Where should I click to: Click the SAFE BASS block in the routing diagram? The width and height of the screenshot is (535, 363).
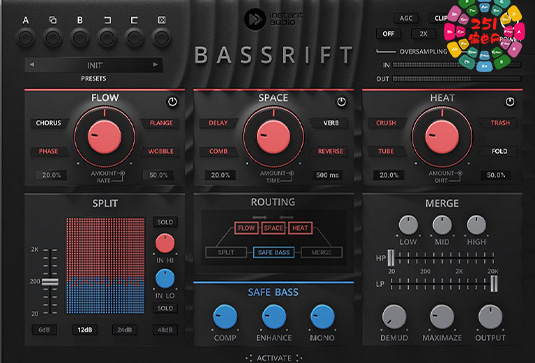click(274, 252)
